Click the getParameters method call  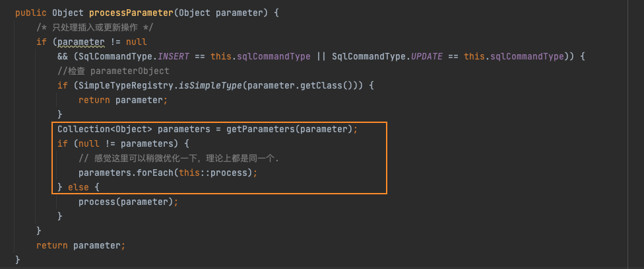pos(260,129)
